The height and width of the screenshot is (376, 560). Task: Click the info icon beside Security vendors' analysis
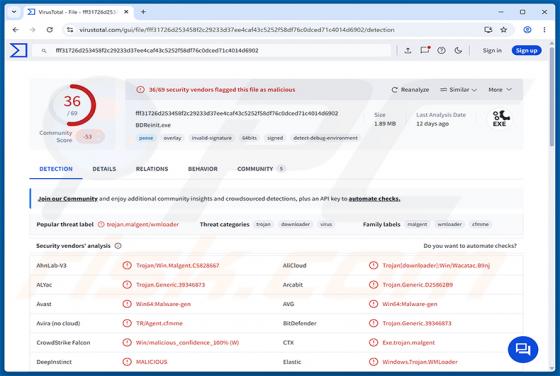(118, 246)
